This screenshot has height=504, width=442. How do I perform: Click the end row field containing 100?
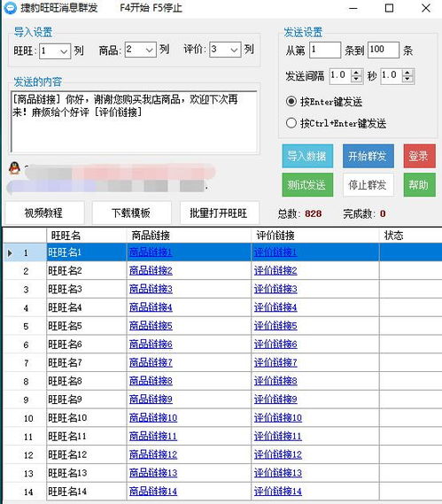[x=384, y=50]
